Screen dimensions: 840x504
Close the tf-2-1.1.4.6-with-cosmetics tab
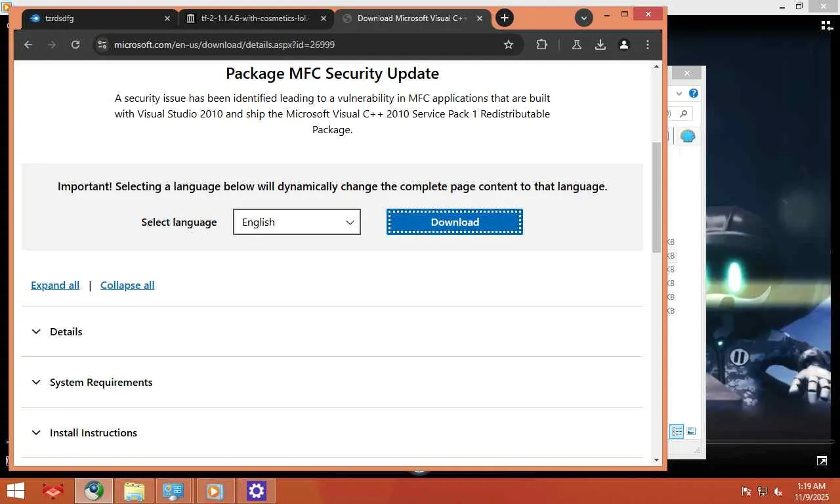(x=323, y=18)
